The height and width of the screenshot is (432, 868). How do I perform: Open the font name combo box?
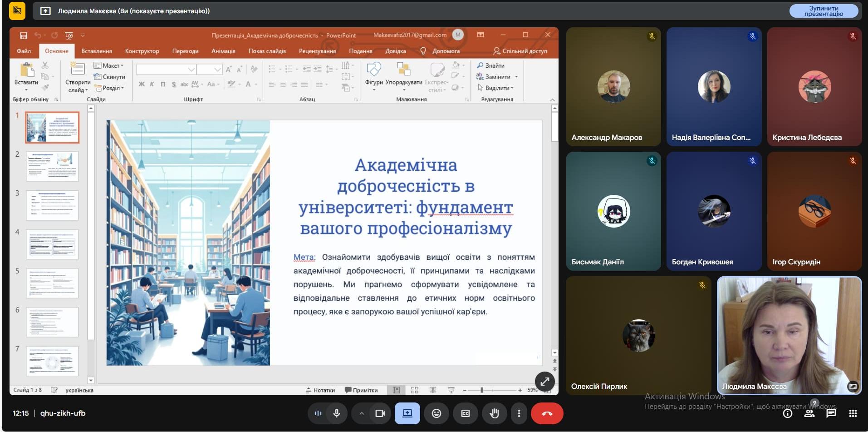[x=166, y=70]
